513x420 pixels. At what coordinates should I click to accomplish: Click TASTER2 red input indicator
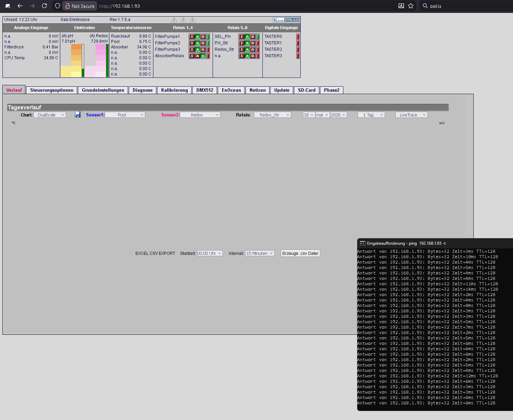[x=298, y=49]
